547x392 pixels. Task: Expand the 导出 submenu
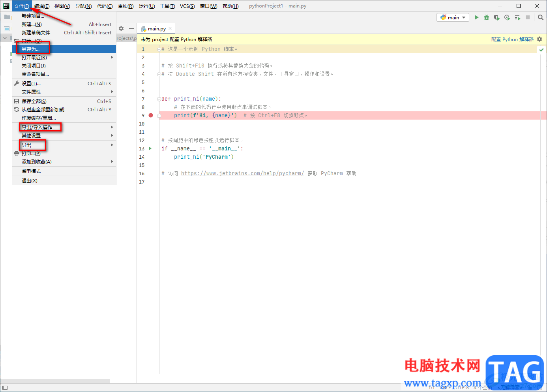(x=64, y=145)
